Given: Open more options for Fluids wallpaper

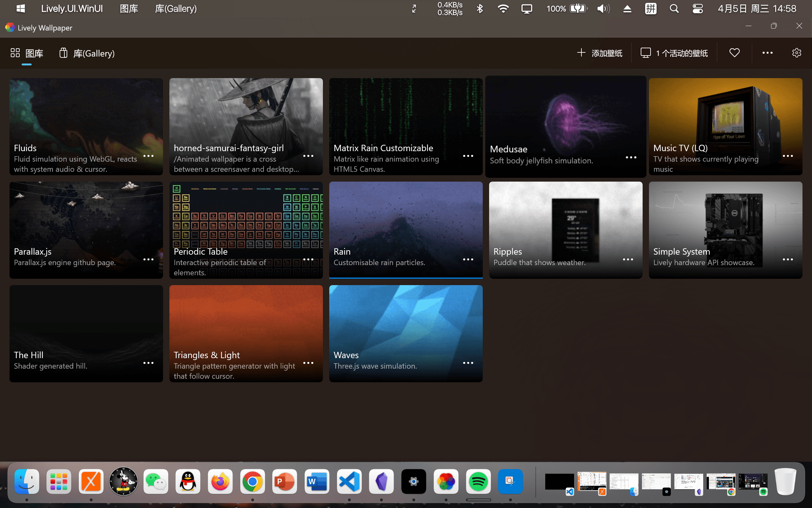Looking at the screenshot, I should [148, 156].
